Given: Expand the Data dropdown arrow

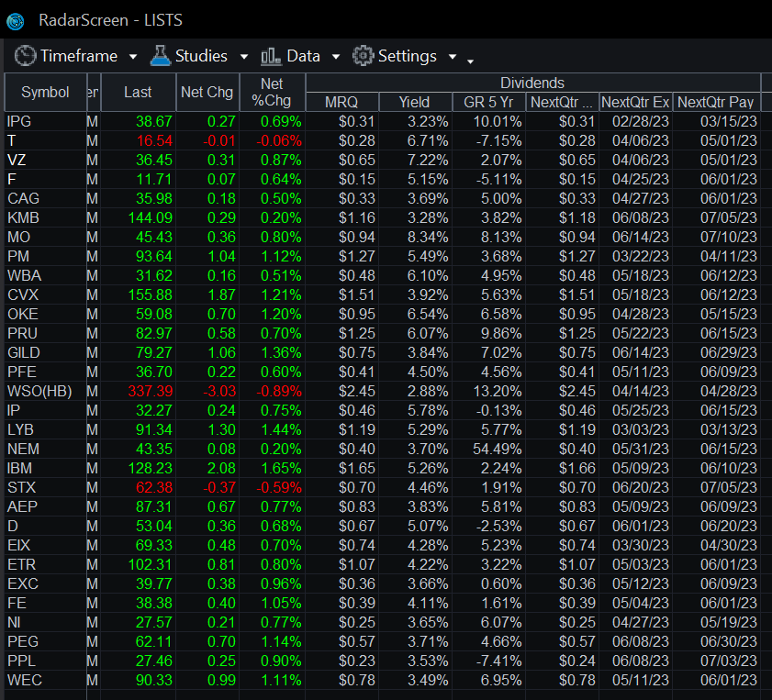Looking at the screenshot, I should tap(336, 57).
